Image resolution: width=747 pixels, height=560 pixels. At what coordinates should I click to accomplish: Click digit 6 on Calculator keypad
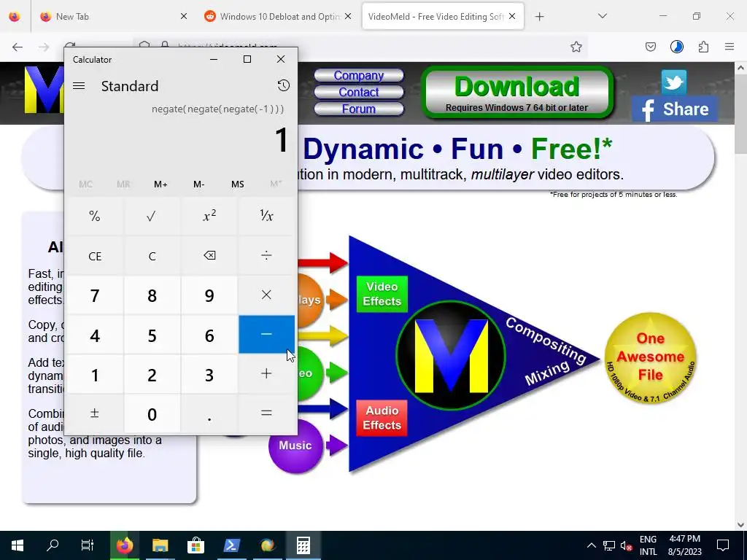click(209, 334)
